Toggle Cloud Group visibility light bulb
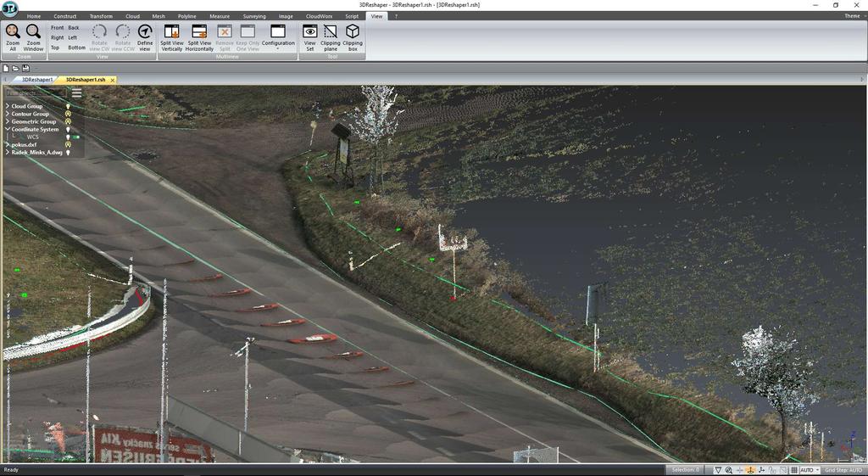Viewport: 868px width, 476px height. (68, 106)
